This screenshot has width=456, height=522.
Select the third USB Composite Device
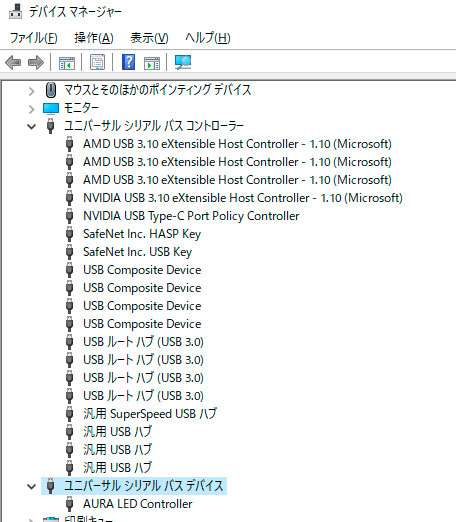pos(142,306)
